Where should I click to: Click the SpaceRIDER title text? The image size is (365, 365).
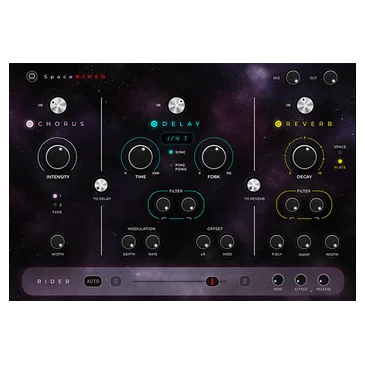point(75,77)
